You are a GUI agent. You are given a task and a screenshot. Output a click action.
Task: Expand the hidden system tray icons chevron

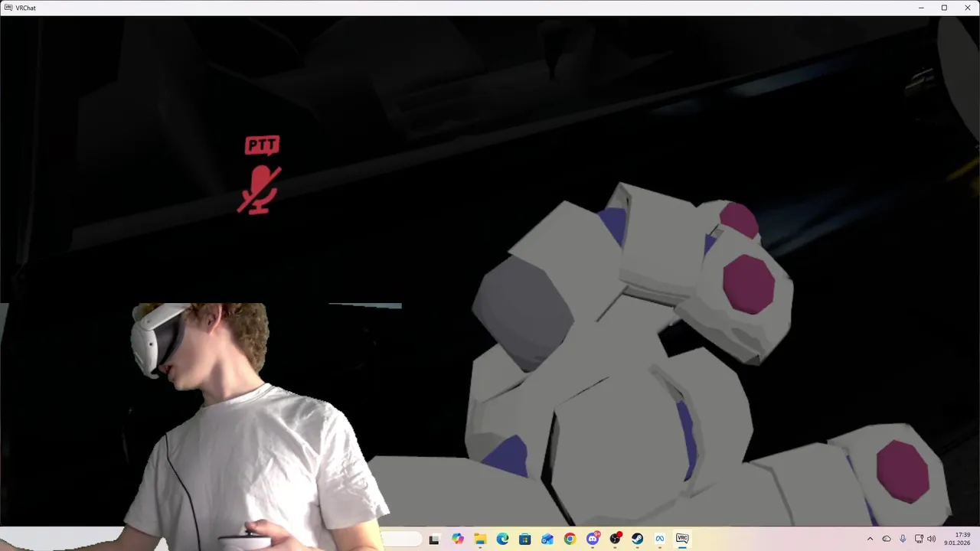pyautogui.click(x=870, y=539)
